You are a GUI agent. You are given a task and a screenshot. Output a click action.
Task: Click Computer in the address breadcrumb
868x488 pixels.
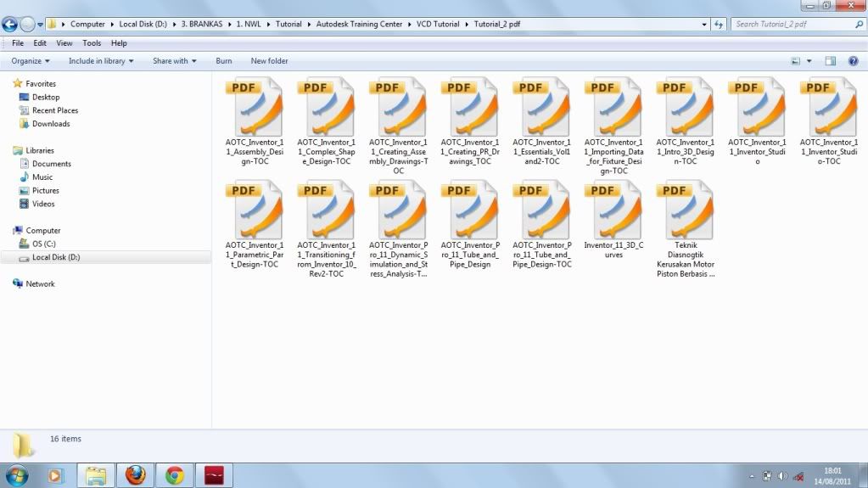87,25
